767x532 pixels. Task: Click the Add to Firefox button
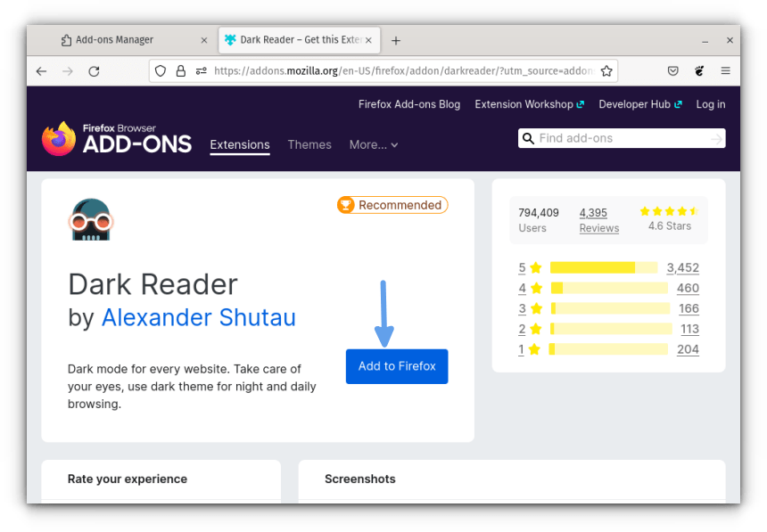[x=396, y=366]
